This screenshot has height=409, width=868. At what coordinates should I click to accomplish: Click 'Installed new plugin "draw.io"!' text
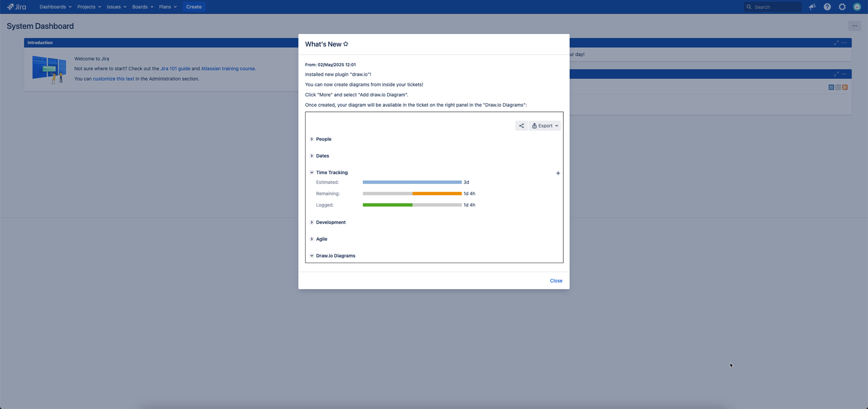tap(338, 75)
